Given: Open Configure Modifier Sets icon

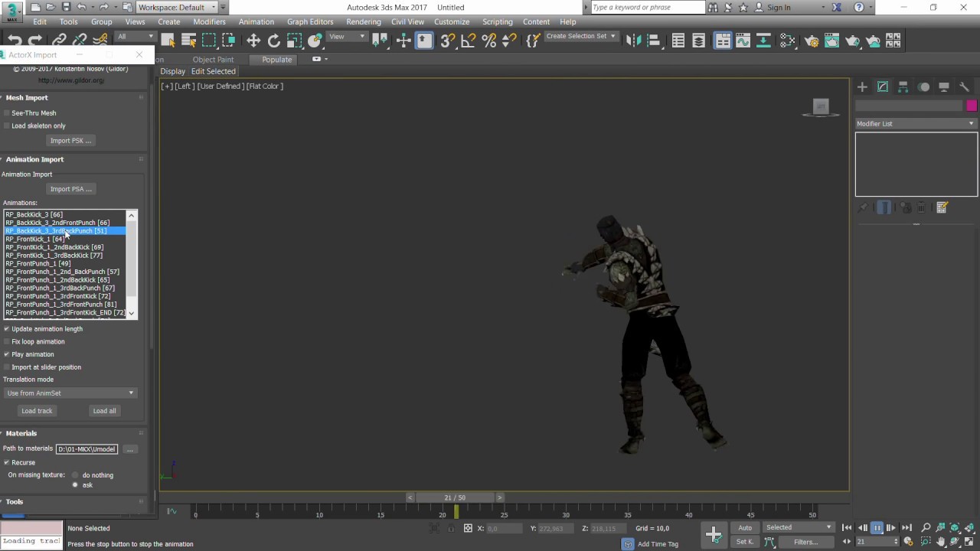Looking at the screenshot, I should [x=942, y=207].
